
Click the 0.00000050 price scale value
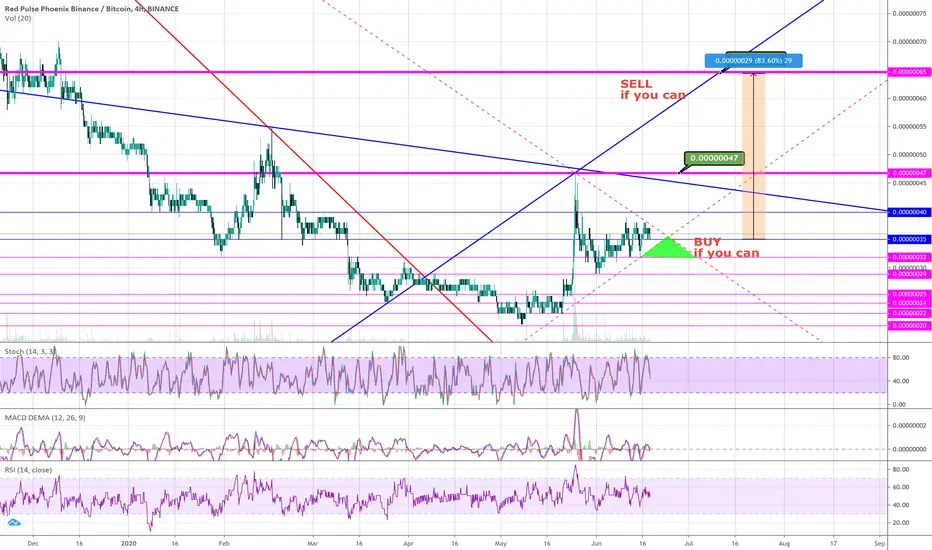pyautogui.click(x=909, y=155)
